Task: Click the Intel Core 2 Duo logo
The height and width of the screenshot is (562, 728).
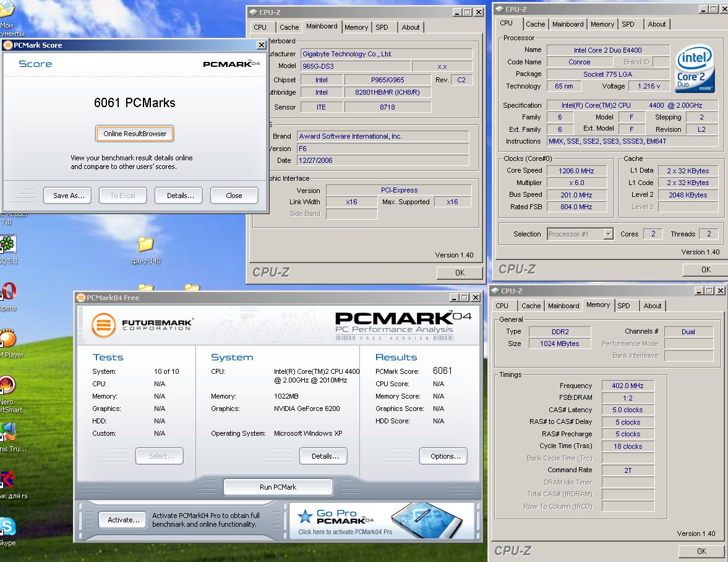Action: [695, 68]
